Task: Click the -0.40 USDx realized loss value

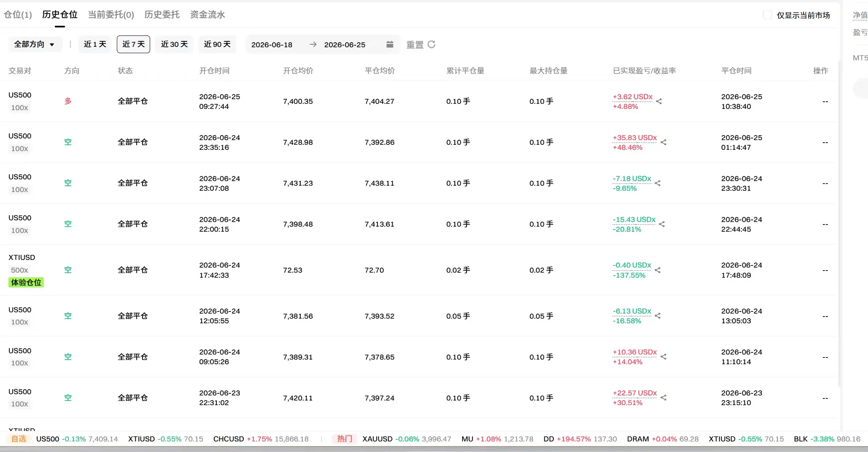Action: [632, 265]
